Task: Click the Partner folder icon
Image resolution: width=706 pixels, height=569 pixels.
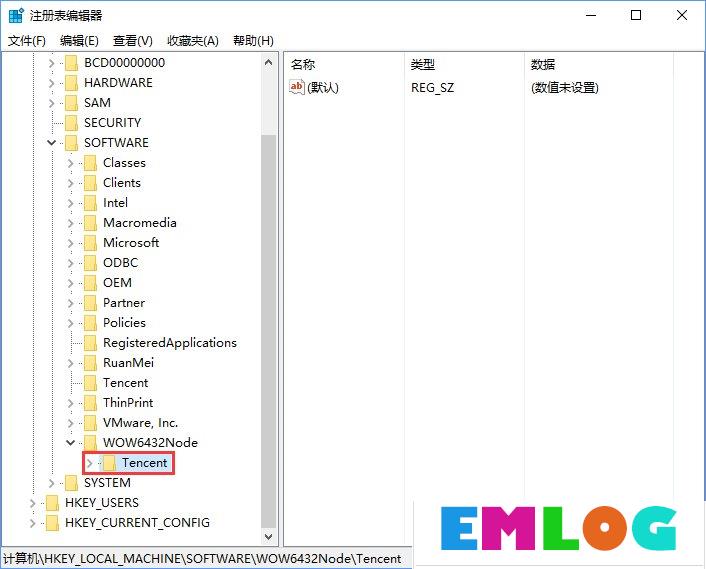Action: [90, 303]
